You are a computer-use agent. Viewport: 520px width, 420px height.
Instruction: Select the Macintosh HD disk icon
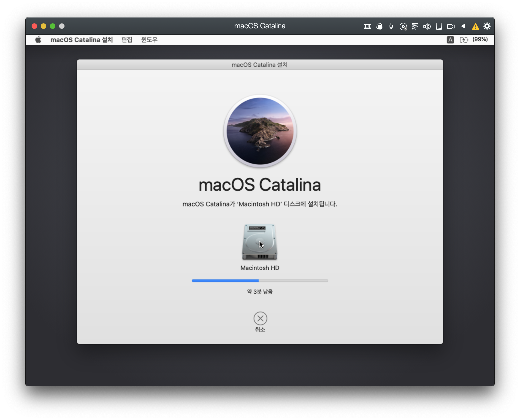(x=260, y=242)
